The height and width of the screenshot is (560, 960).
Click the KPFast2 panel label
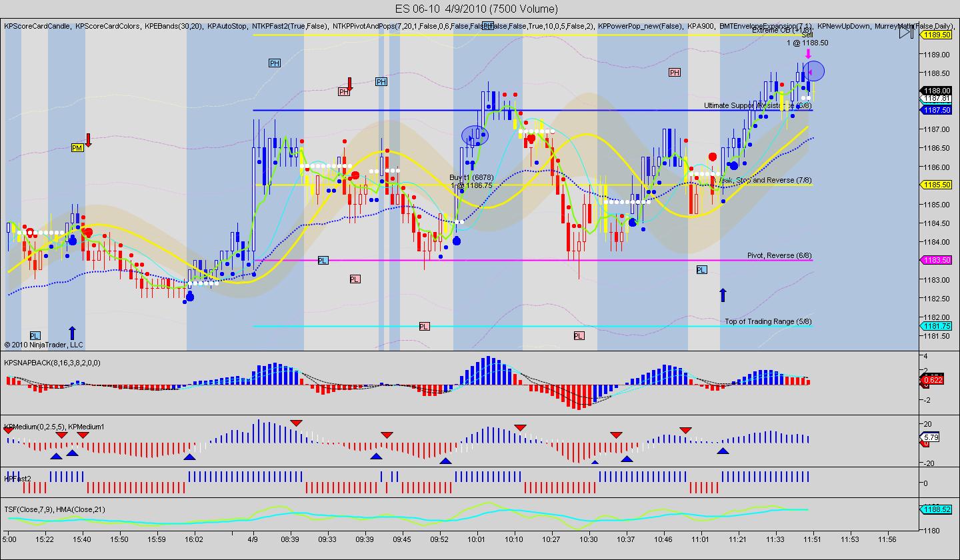[x=17, y=479]
